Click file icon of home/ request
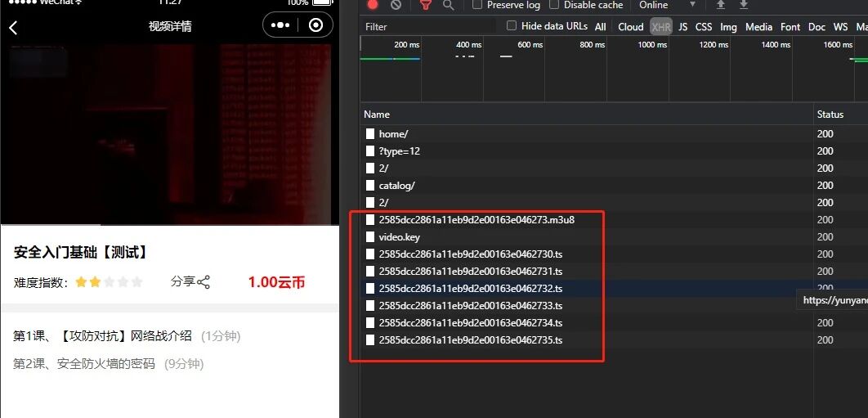This screenshot has width=868, height=418. [369, 133]
